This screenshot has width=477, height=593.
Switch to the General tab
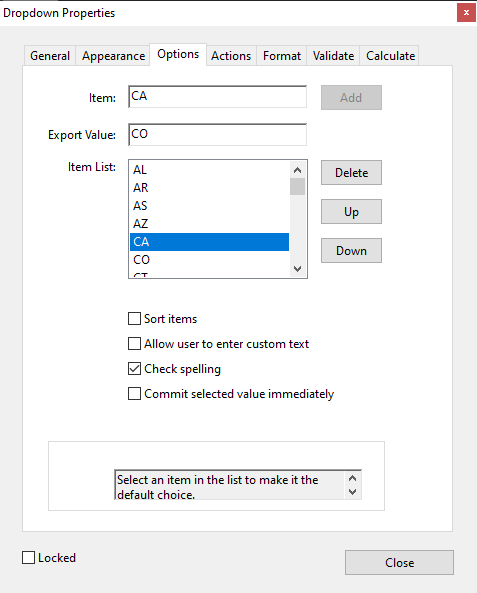(x=50, y=56)
